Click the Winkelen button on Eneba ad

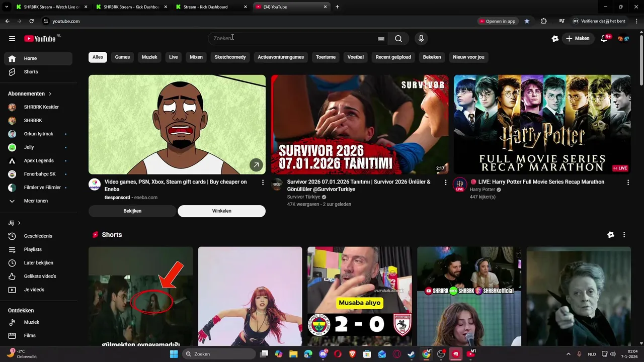(x=221, y=211)
